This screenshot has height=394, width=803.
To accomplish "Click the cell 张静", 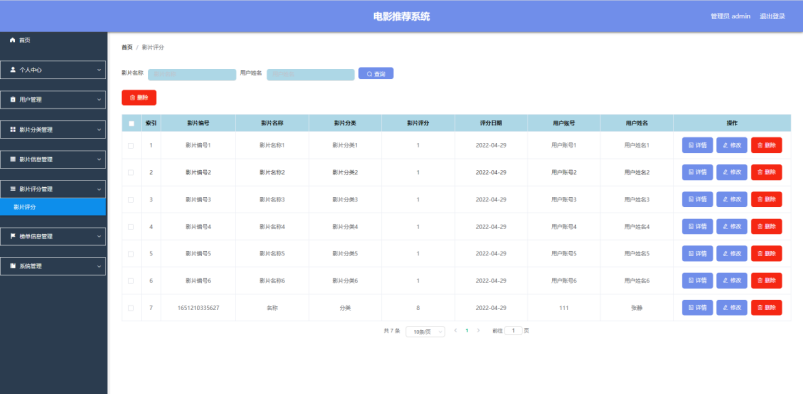I will (637, 308).
